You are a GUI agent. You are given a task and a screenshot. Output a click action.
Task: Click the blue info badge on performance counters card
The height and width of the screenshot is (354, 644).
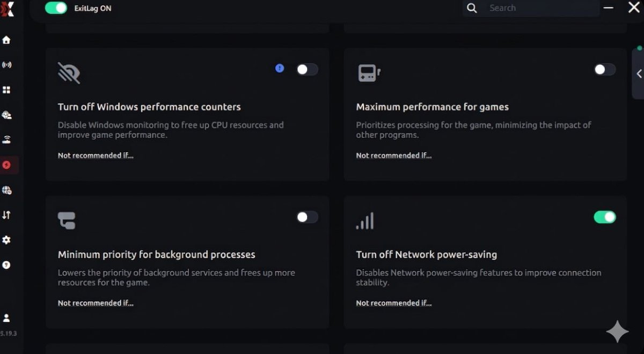point(280,68)
